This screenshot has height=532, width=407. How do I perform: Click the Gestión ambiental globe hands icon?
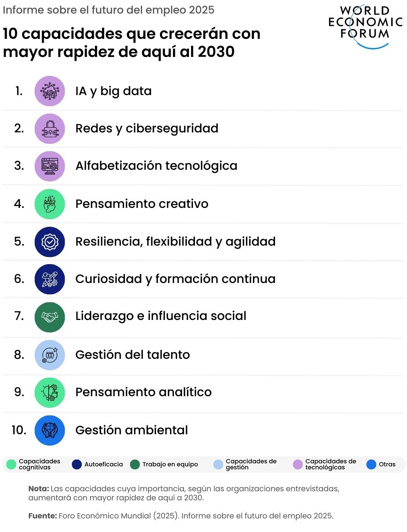pos(50,430)
